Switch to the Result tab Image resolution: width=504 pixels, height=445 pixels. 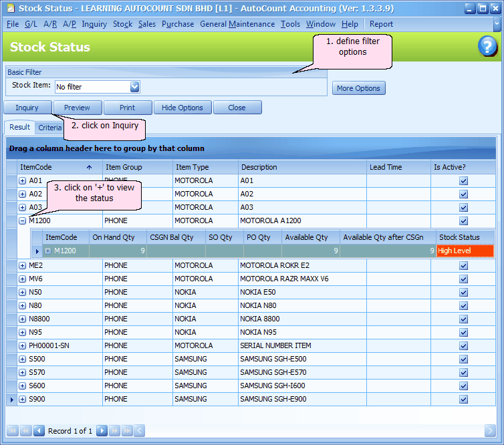coord(19,127)
